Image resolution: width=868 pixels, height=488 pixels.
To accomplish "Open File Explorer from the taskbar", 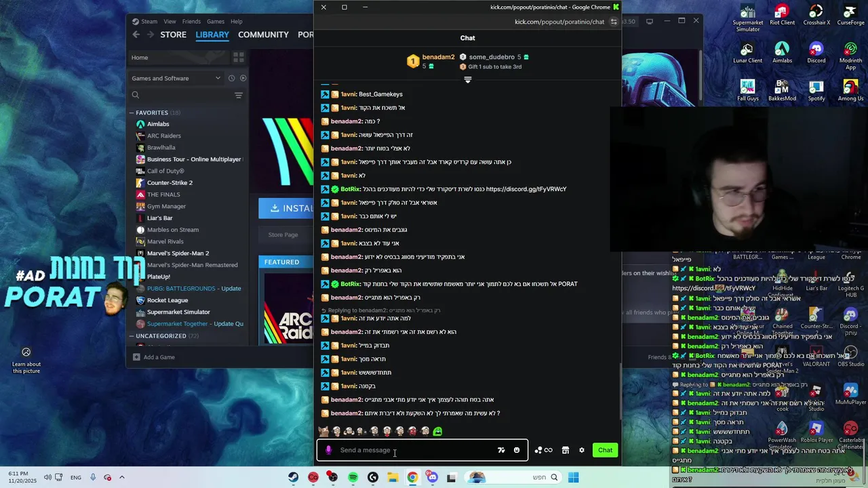I will point(393,477).
